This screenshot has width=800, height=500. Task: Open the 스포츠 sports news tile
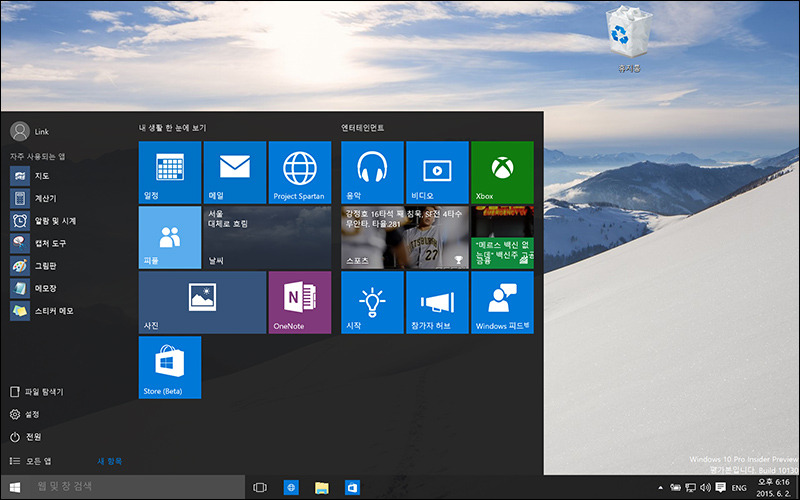pyautogui.click(x=405, y=237)
